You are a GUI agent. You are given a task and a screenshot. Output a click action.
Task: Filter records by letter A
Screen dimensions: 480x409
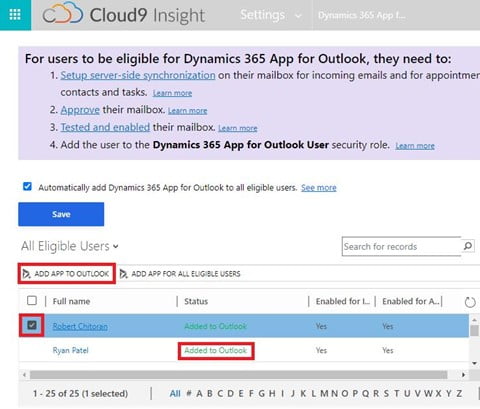[199, 394]
